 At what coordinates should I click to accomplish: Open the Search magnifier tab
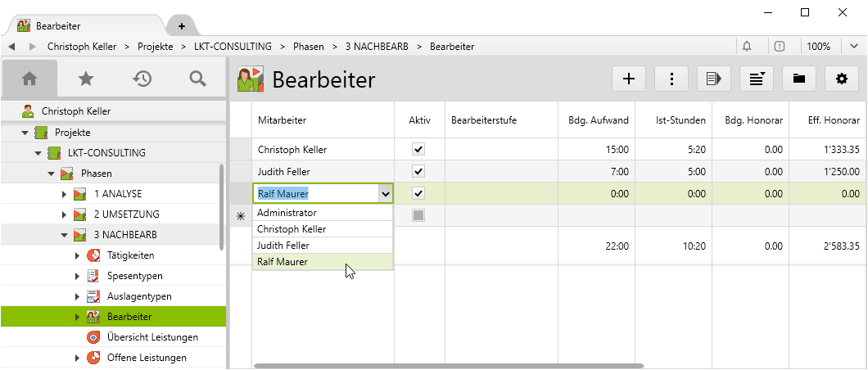[197, 79]
